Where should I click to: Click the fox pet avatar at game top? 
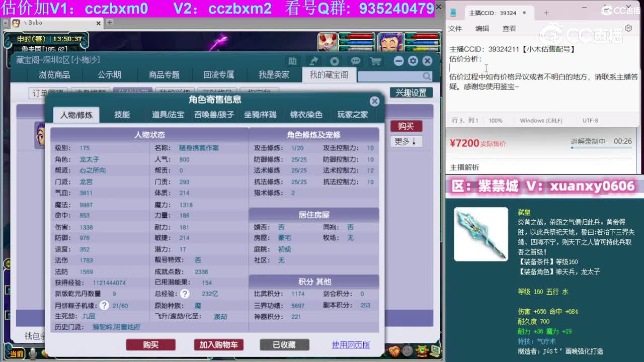click(328, 42)
